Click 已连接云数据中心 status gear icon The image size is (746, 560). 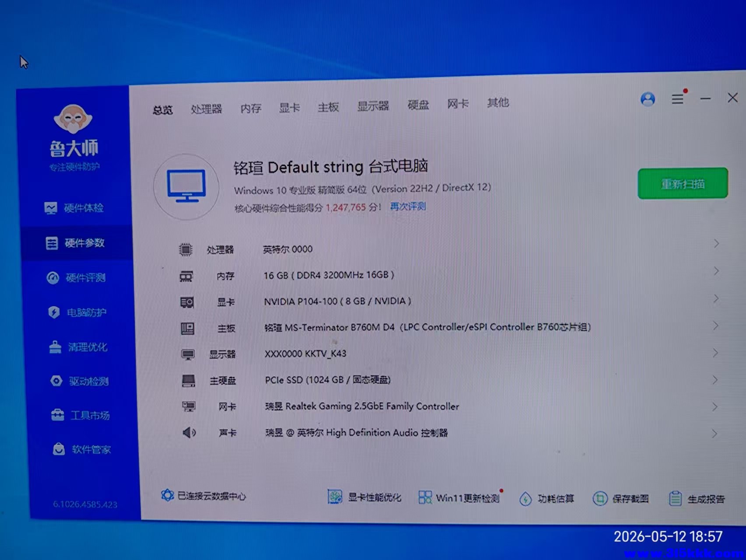point(167,495)
